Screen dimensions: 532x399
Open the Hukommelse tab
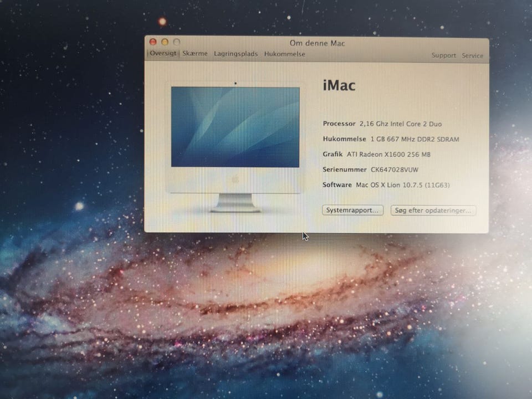point(285,54)
